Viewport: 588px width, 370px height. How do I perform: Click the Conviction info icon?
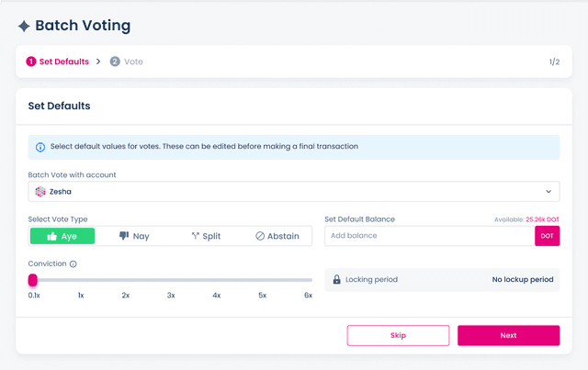click(73, 264)
